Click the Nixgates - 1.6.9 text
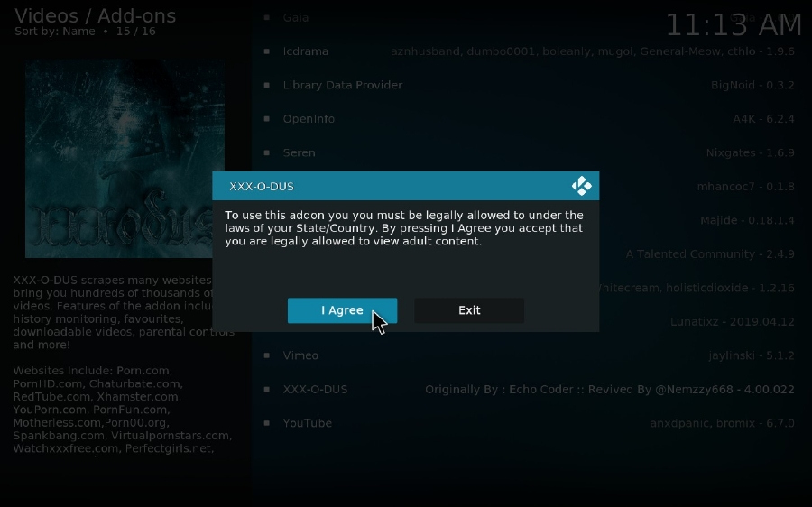 click(750, 152)
